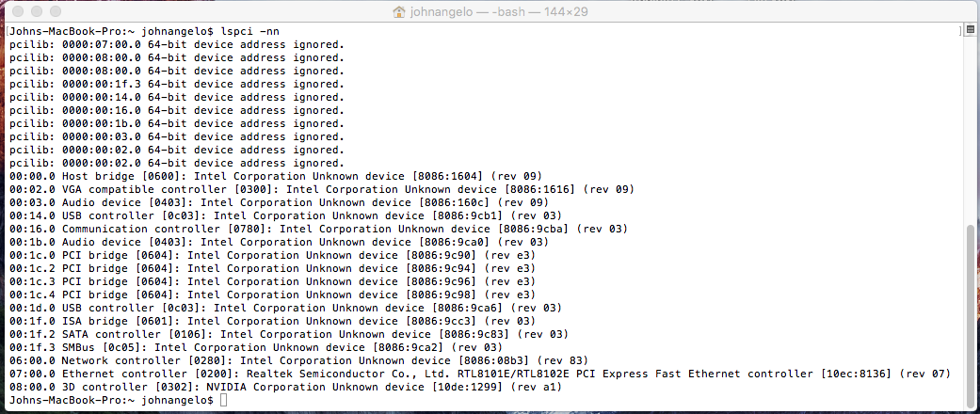Click the cursor block at the bottom prompt
The image size is (980, 414).
[x=225, y=400]
